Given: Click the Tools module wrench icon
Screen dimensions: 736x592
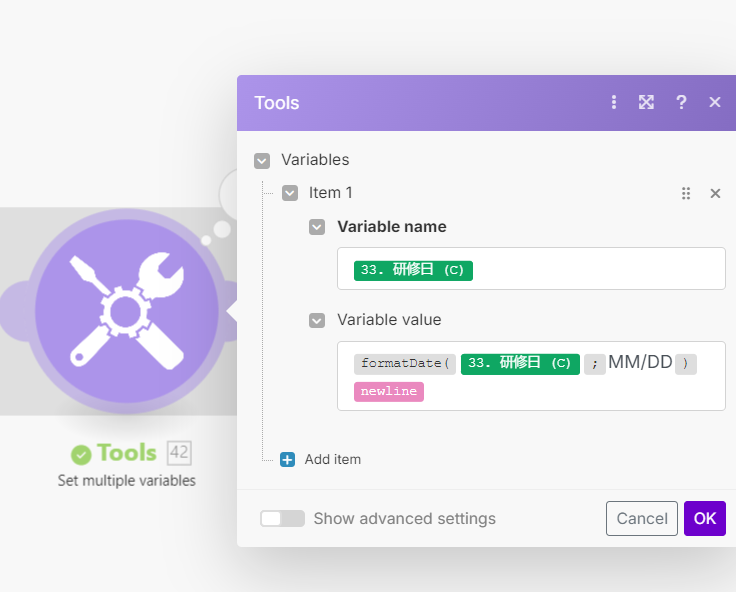Looking at the screenshot, I should tap(127, 311).
